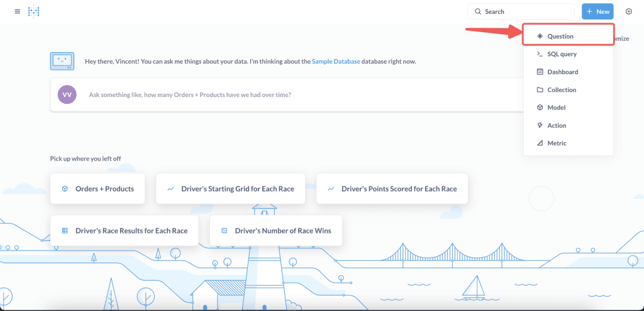Click the New button dropdown
This screenshot has width=644, height=311.
[x=597, y=11]
